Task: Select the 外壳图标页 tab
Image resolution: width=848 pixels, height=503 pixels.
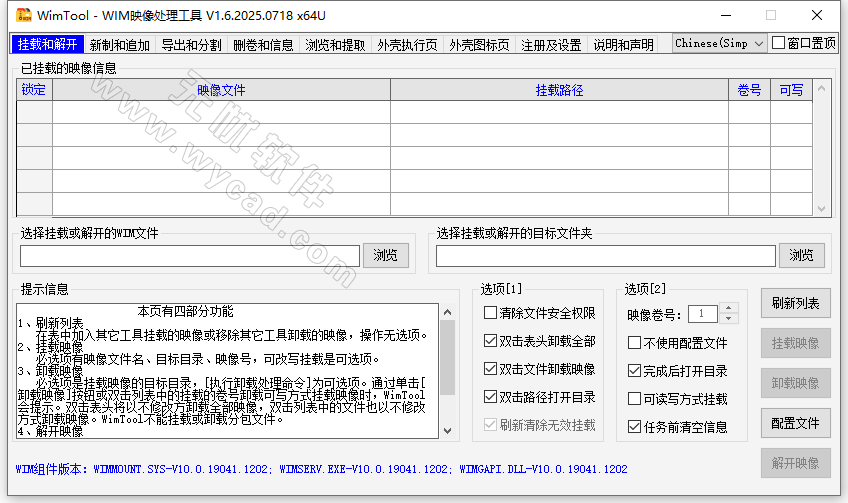Action: click(479, 45)
